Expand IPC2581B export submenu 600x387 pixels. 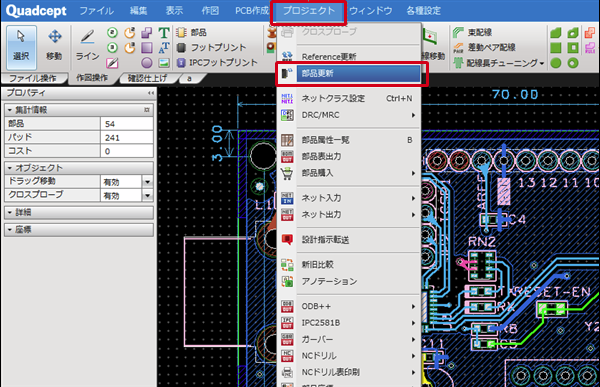click(350, 323)
